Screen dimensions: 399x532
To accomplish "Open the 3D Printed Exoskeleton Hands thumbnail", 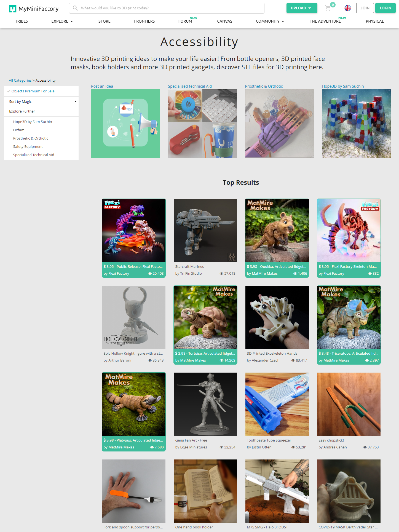I will [277, 317].
